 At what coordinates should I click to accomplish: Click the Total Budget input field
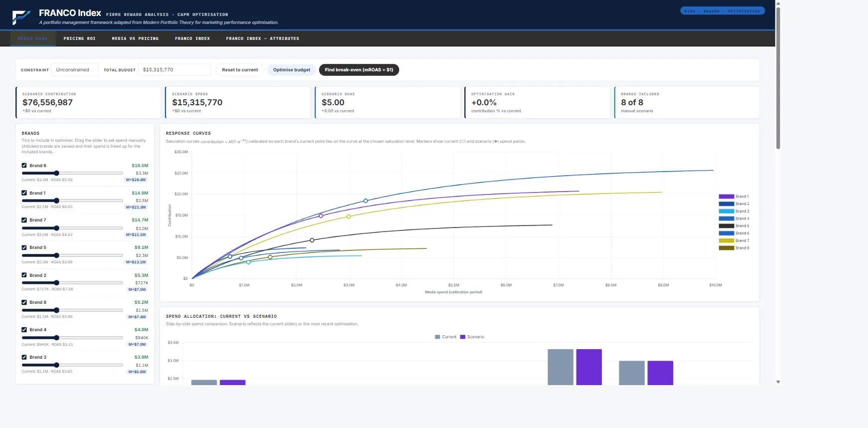coord(174,70)
